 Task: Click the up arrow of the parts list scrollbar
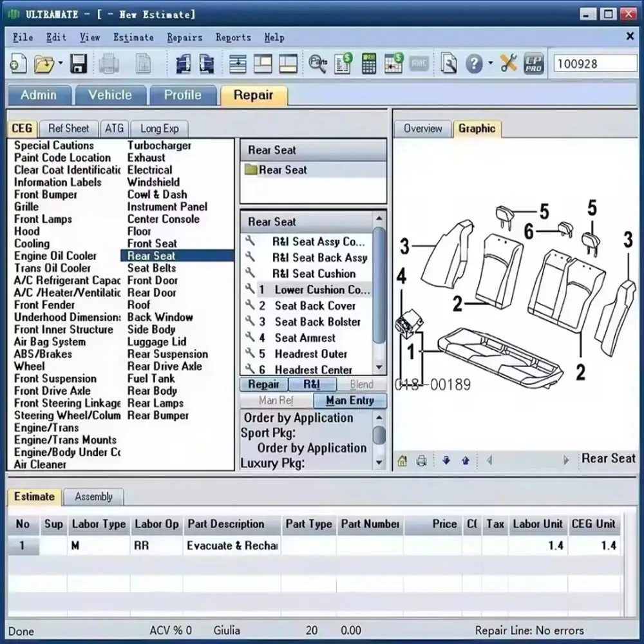click(379, 218)
